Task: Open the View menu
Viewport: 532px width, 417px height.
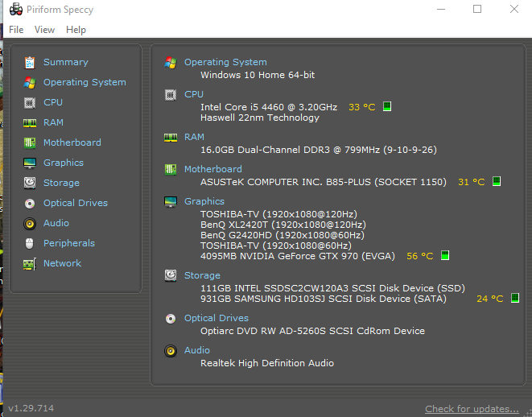Action: tap(44, 30)
